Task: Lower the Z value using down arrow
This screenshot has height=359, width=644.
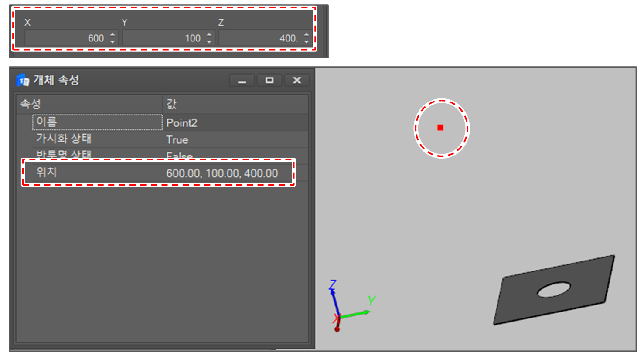Action: point(307,42)
